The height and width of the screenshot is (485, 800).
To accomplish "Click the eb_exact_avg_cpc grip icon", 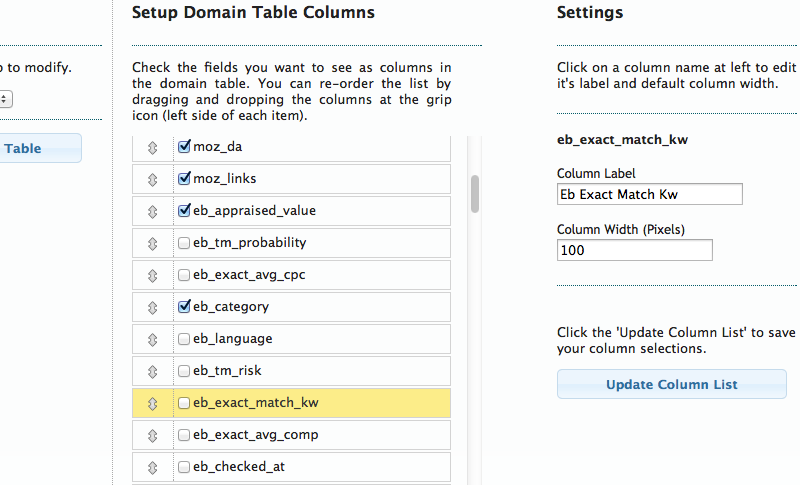I will coord(153,276).
